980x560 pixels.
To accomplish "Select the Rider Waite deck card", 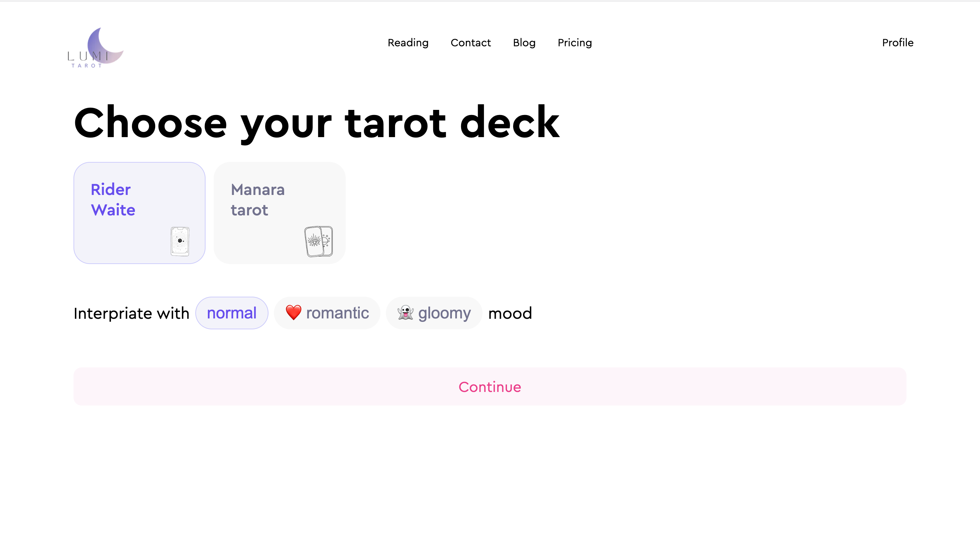I will [139, 213].
